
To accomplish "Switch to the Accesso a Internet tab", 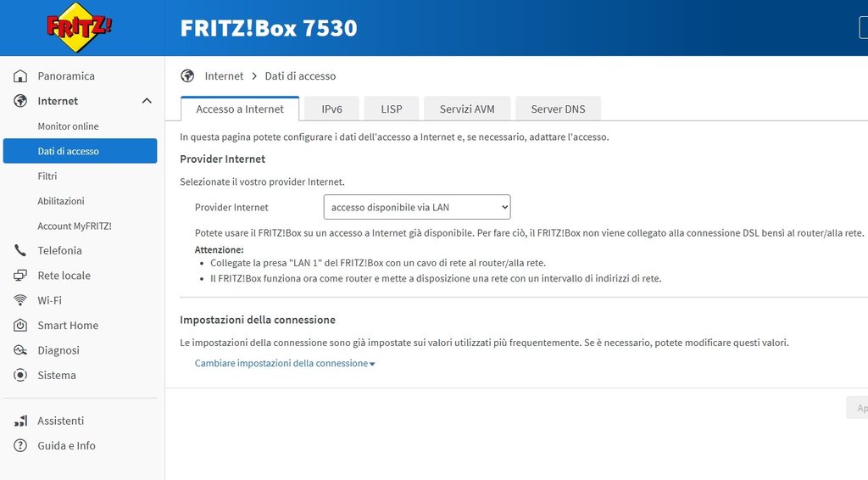I will pos(240,109).
